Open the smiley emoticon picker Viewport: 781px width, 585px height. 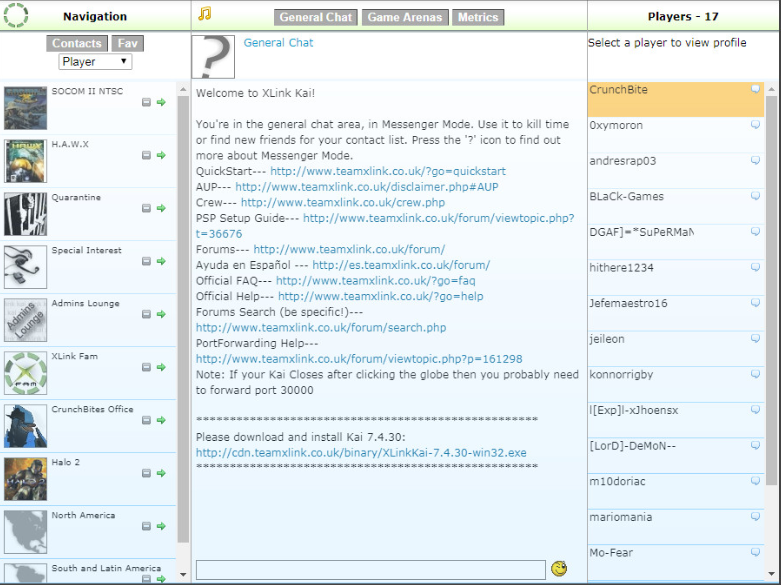point(559,569)
